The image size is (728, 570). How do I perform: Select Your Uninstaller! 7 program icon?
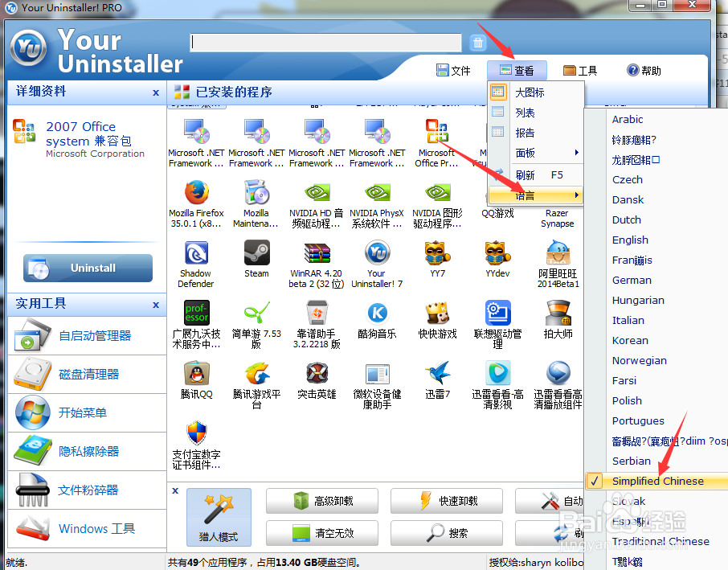click(378, 252)
